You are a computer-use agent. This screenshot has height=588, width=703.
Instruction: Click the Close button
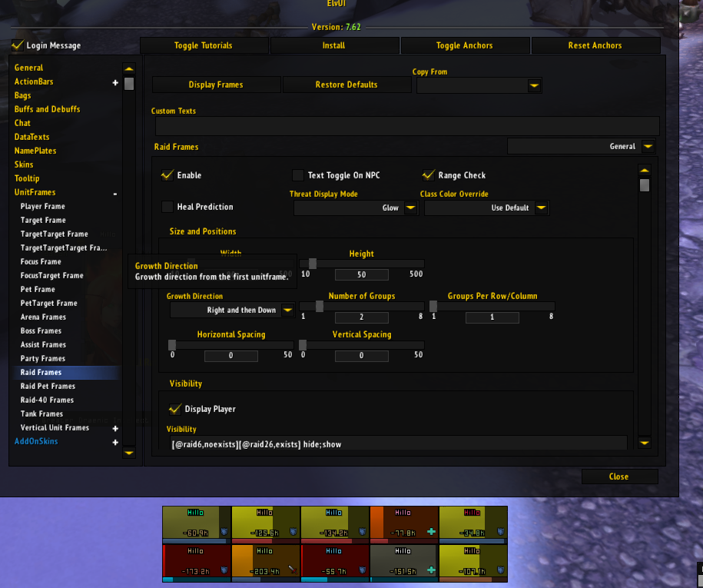tap(619, 477)
